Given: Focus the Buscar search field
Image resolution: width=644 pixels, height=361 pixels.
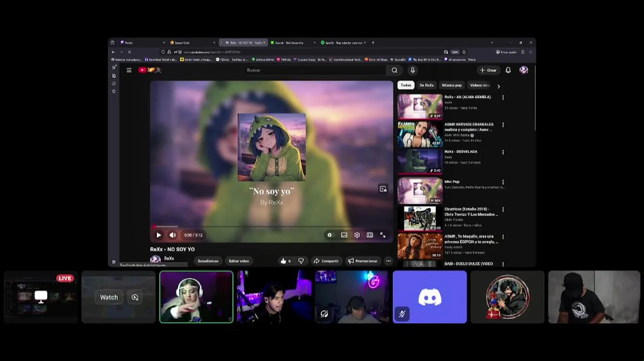Looking at the screenshot, I should pyautogui.click(x=316, y=70).
